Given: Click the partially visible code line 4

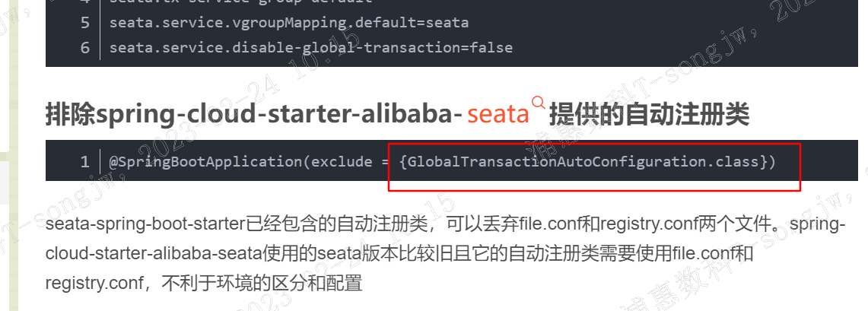Looking at the screenshot, I should point(241,2).
